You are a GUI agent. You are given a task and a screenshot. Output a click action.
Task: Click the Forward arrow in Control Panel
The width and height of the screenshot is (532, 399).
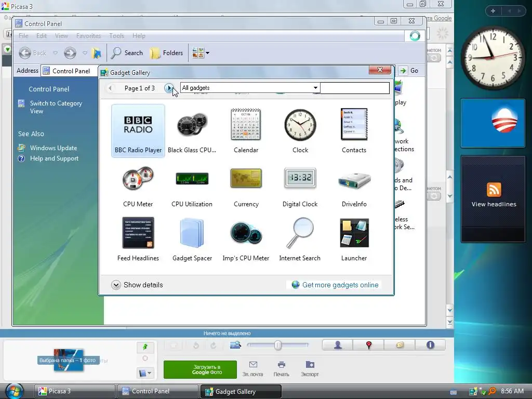tap(70, 53)
